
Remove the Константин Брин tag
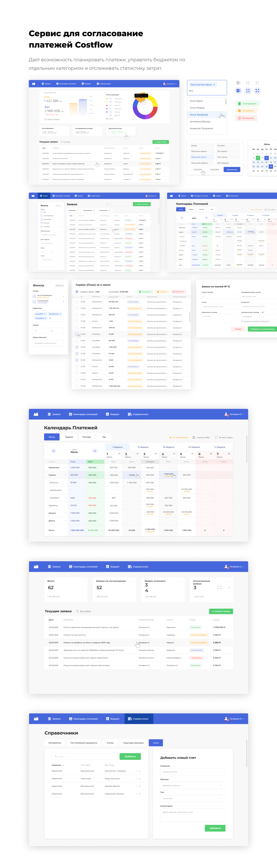214,85
